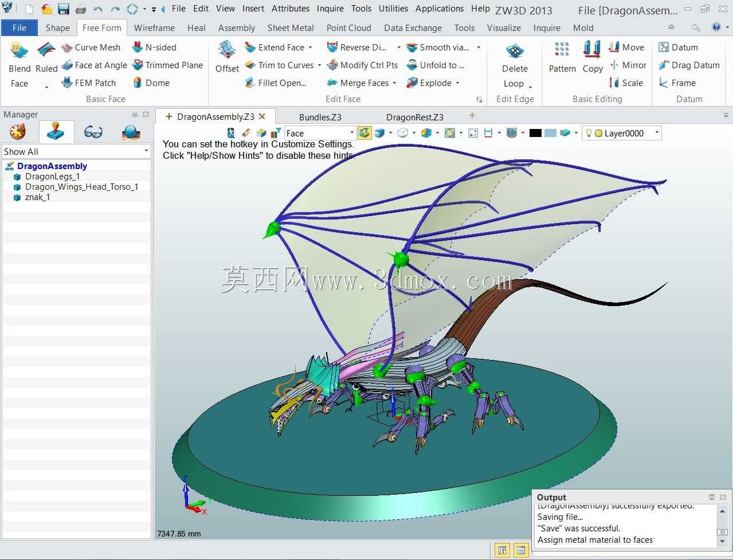Screen dimensions: 733x560
Task: Click the Delete Loop tool
Action: pyautogui.click(x=515, y=65)
